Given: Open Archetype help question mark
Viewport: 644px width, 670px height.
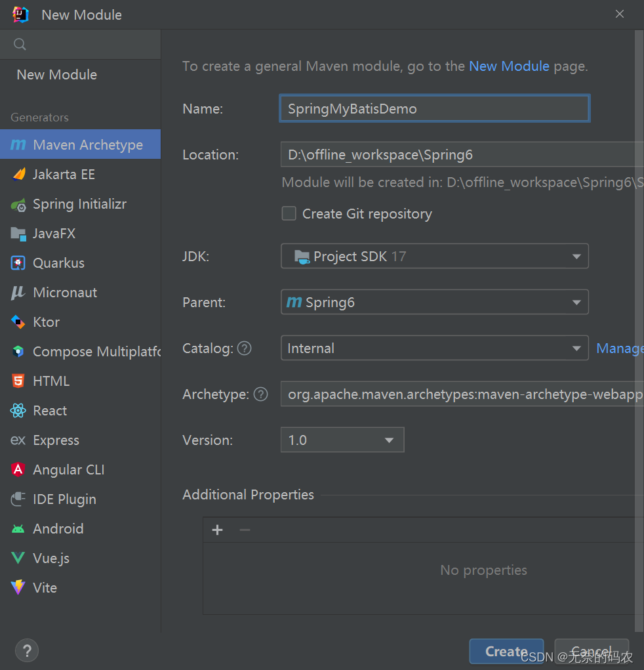Looking at the screenshot, I should (260, 394).
